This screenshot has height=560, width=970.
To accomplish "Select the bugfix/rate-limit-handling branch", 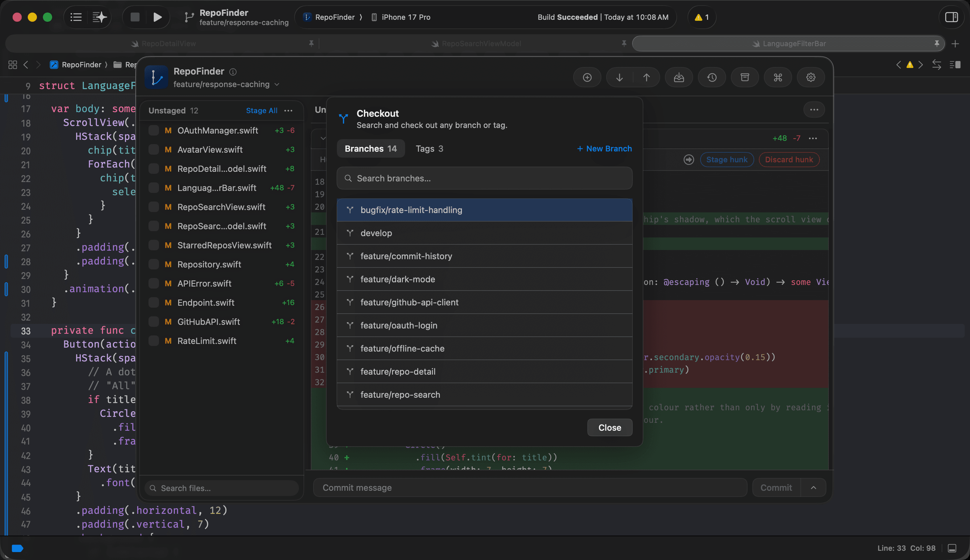I will (484, 210).
